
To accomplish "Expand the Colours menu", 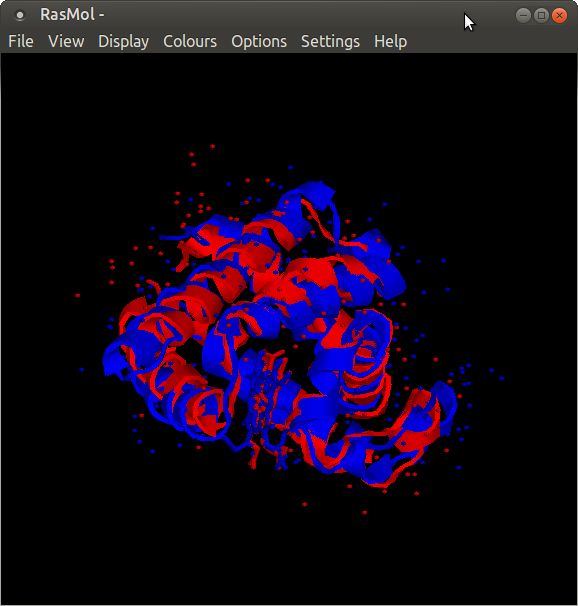I will coord(190,41).
